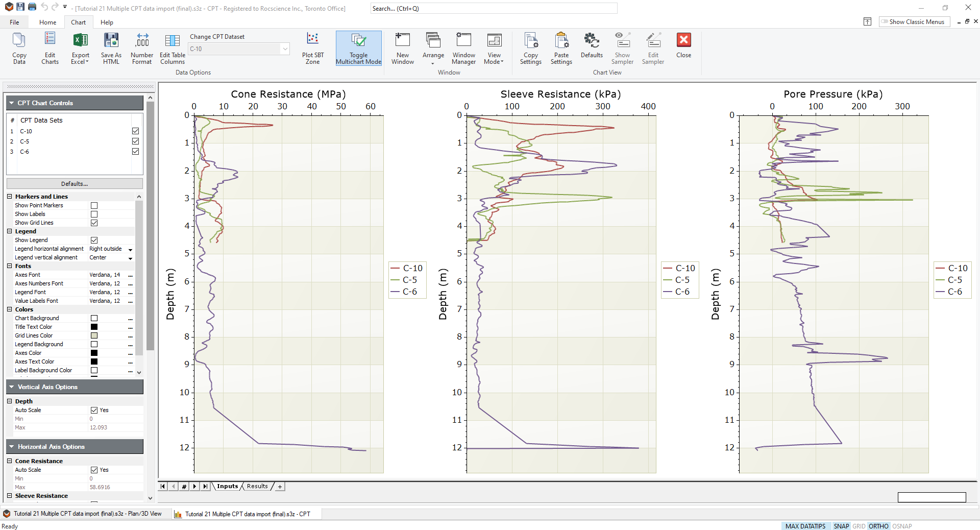Disable Show Grid Lines
This screenshot has height=530, width=980.
[x=94, y=223]
